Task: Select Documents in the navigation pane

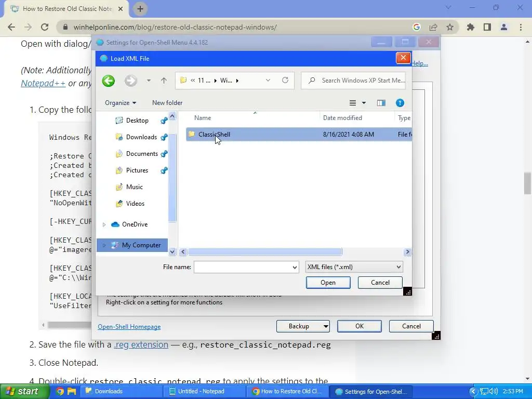Action: point(142,154)
